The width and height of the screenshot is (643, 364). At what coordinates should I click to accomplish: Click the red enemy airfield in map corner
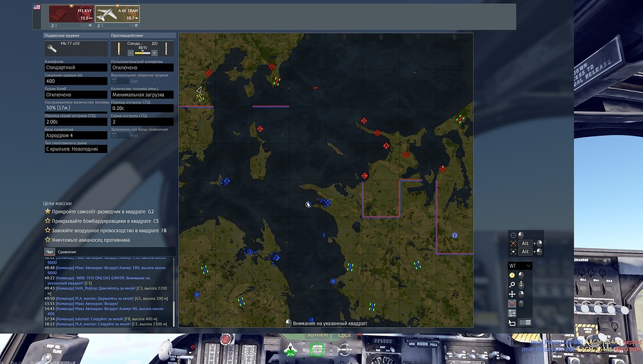(460, 119)
